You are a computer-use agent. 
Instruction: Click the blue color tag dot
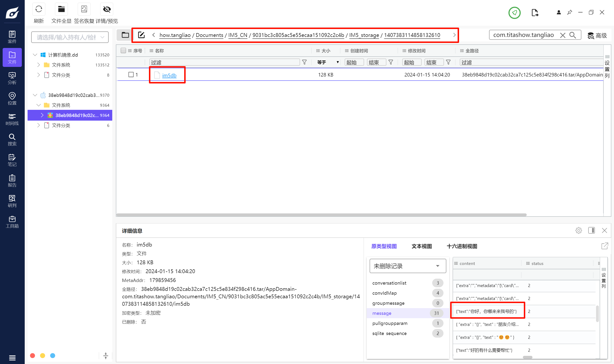53,355
